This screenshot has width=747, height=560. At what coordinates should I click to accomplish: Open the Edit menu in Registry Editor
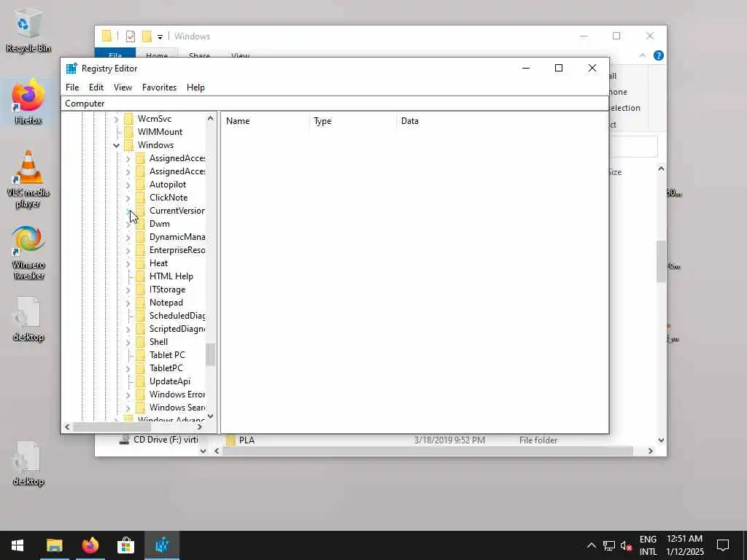(x=96, y=87)
